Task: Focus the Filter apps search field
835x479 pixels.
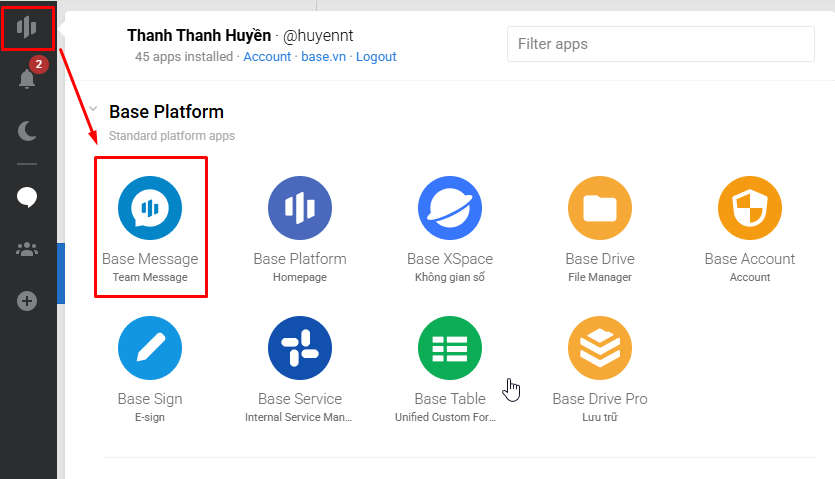Action: tap(661, 44)
